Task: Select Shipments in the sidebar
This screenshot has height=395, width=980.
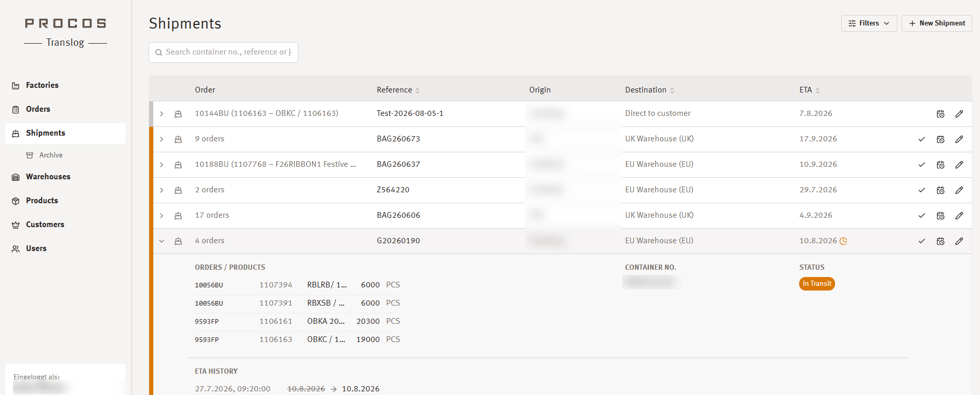Action: click(x=65, y=133)
